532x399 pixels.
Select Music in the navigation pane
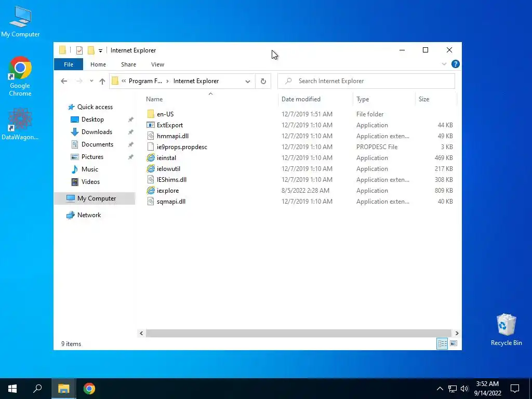click(x=84, y=169)
